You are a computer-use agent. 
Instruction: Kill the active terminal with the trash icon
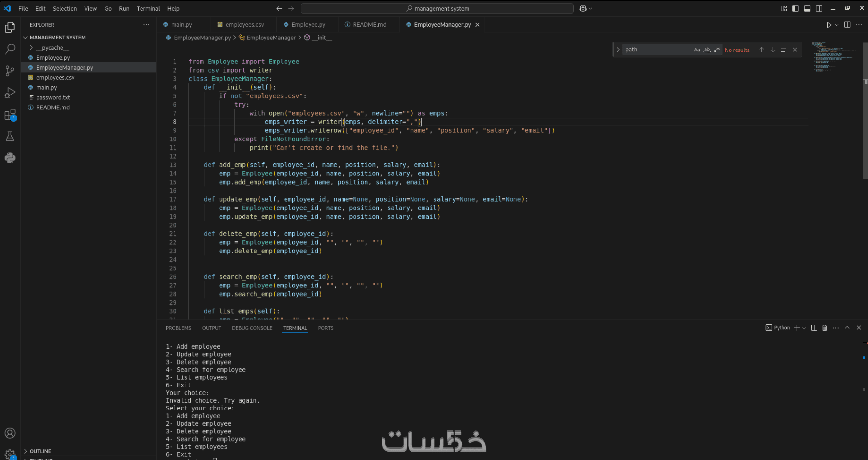coord(825,328)
